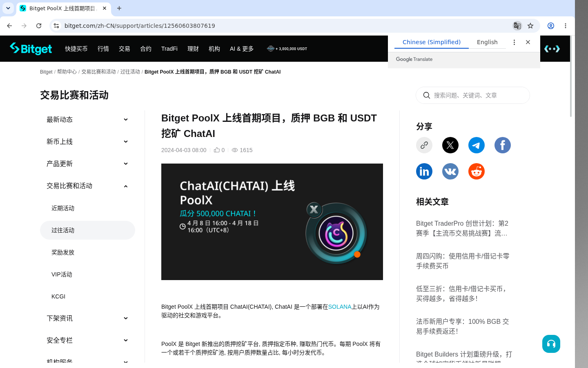The image size is (588, 368).
Task: Select Chinese (Simplified) translate tab
Action: click(x=432, y=42)
